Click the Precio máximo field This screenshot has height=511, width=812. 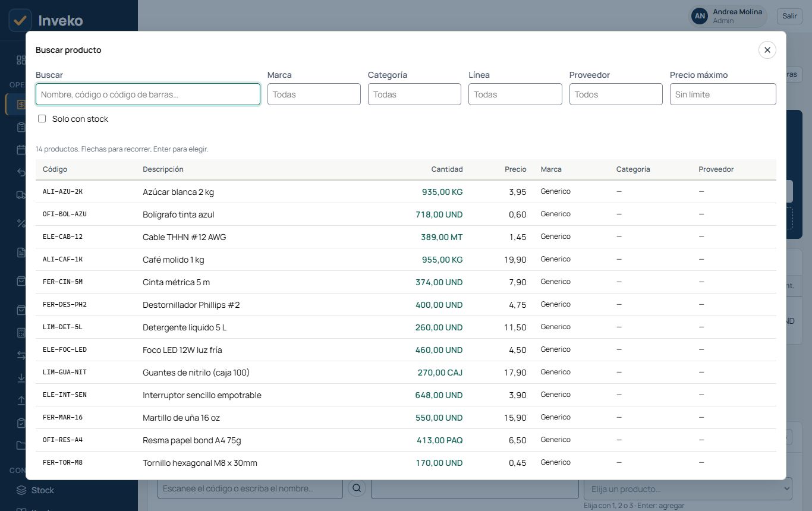723,94
